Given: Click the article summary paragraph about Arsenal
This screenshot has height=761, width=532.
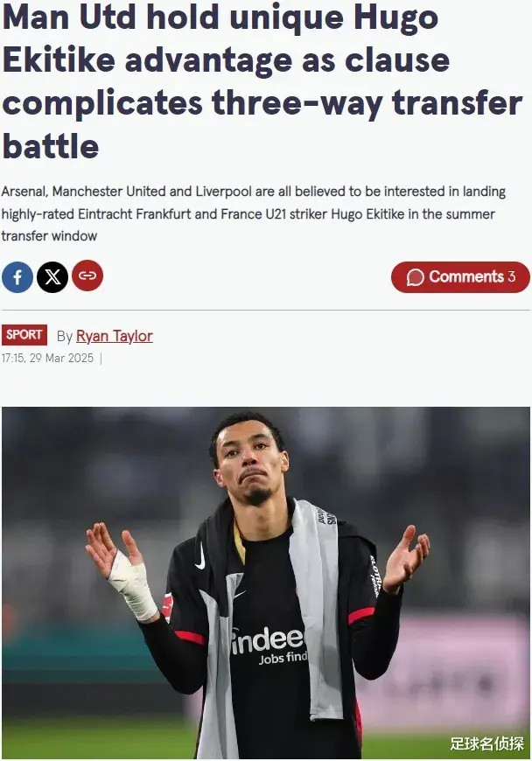Looking at the screenshot, I should tap(254, 213).
